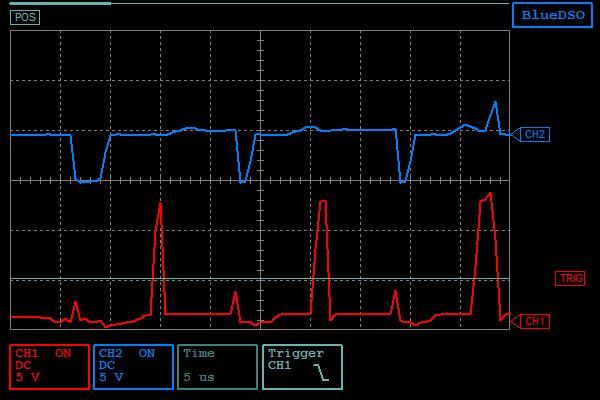
Task: Open the Time base settings panel
Action: pyautogui.click(x=217, y=367)
